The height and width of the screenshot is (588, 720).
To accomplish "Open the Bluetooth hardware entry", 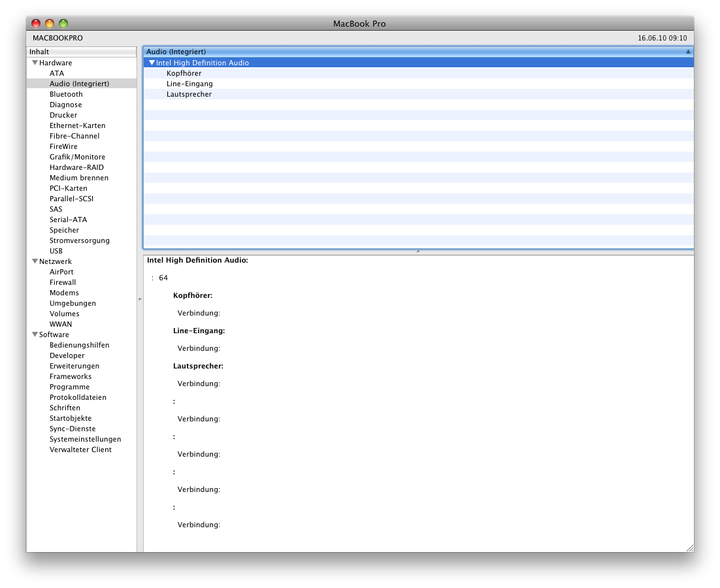I will pos(66,94).
